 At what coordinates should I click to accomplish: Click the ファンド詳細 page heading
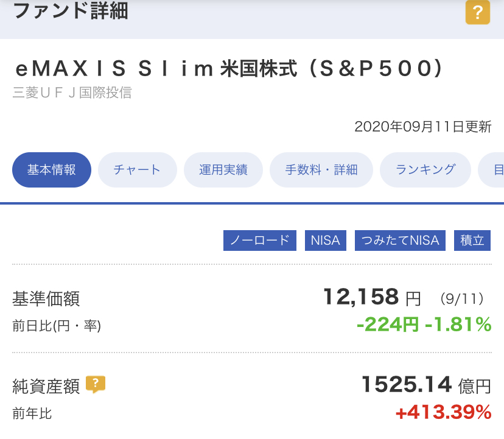click(71, 10)
